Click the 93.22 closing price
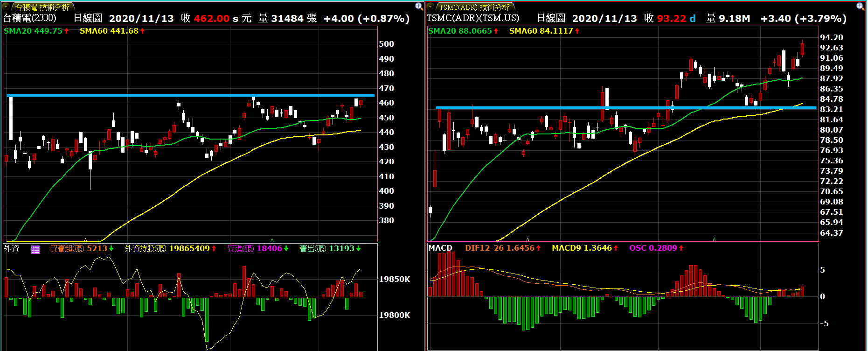868x351 pixels. tap(671, 19)
